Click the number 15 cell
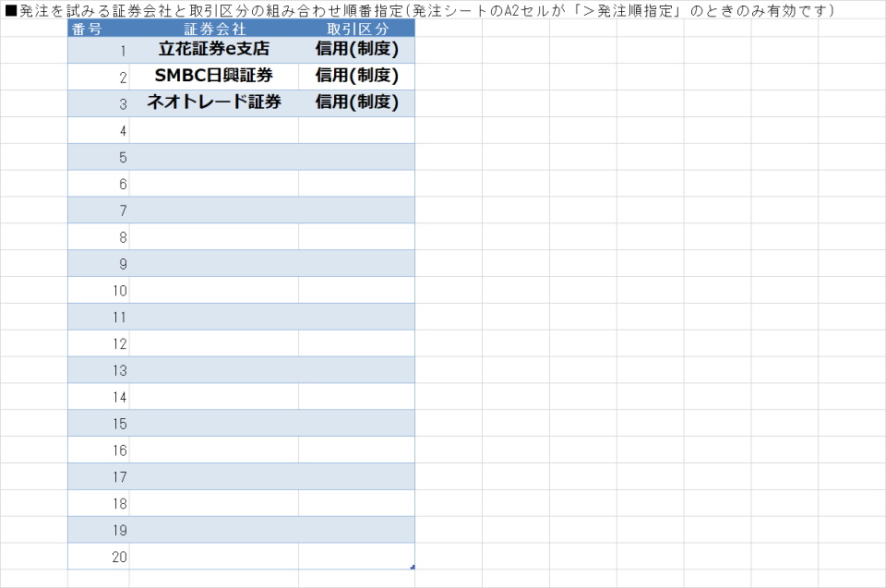Screen dimensions: 886x588 pyautogui.click(x=99, y=423)
